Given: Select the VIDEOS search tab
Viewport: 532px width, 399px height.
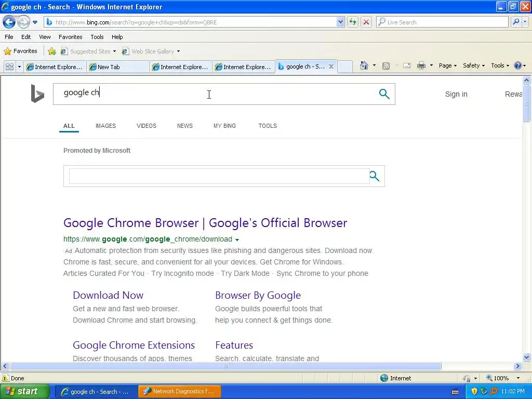Looking at the screenshot, I should 146,126.
